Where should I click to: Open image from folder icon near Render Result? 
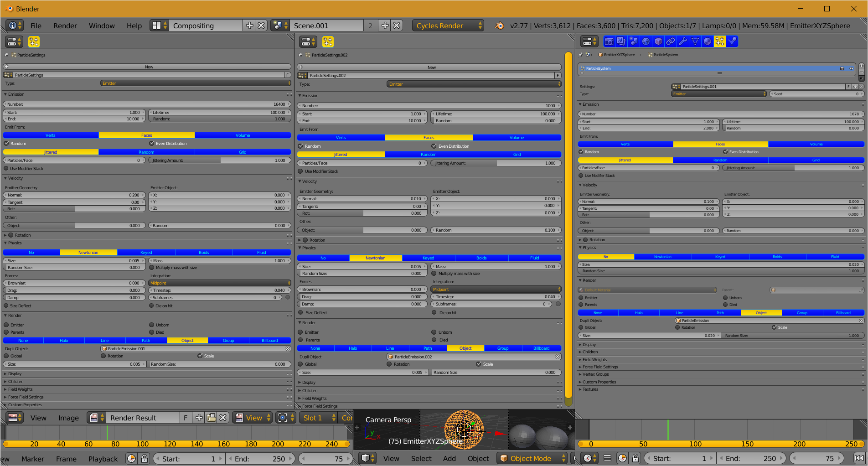coord(211,418)
